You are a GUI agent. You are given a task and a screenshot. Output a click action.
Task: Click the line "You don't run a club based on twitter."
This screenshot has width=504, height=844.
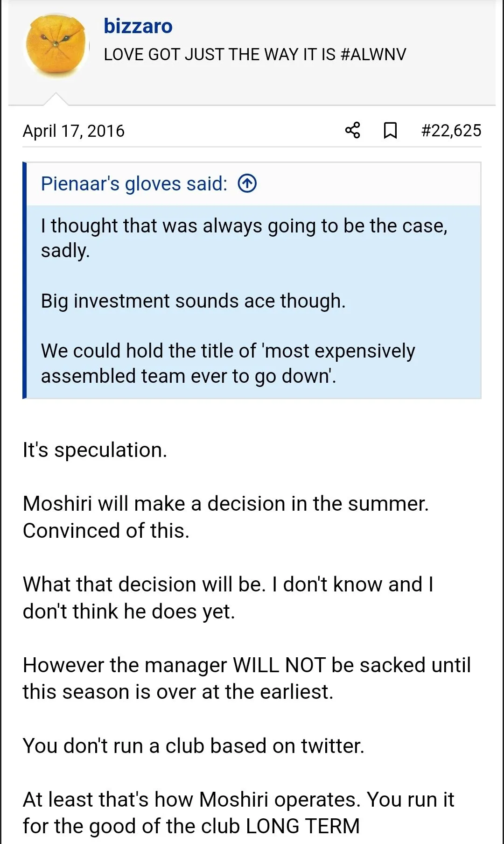[193, 746]
